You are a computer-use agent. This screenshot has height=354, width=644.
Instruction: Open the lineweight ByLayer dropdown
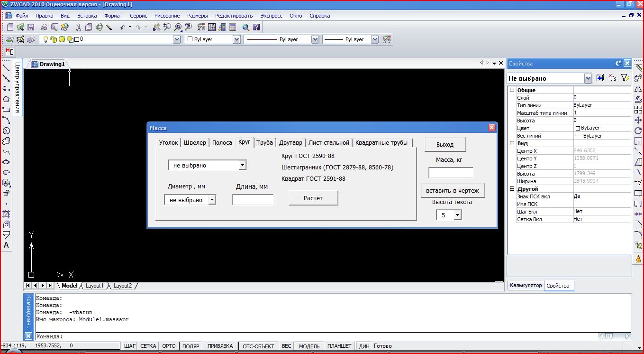(x=375, y=39)
